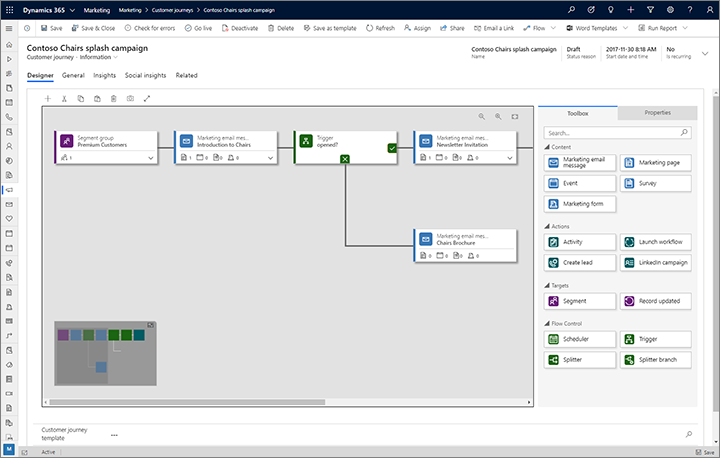Collapse the Actions toolbox section
This screenshot has width=720, height=458.
coord(547,226)
